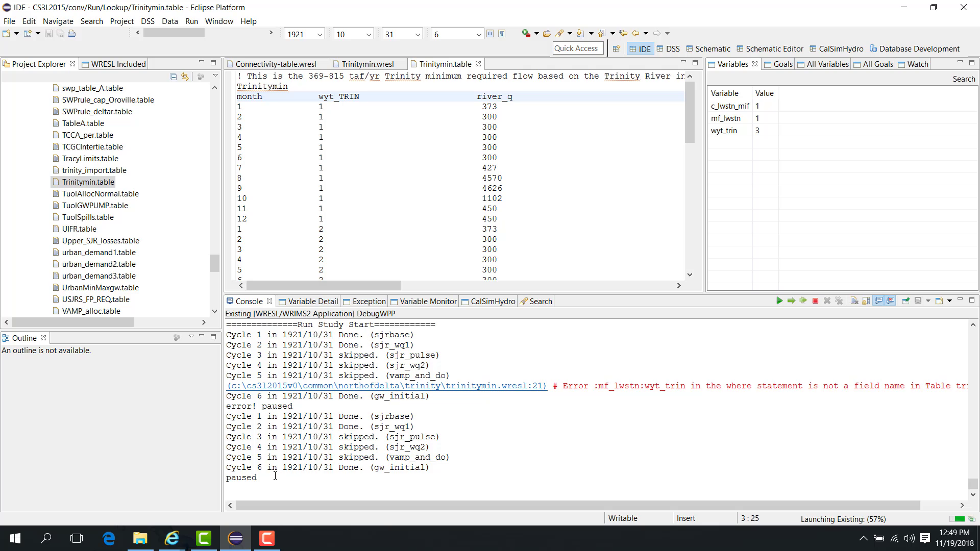Open the dropdown arrow beside Open Console
This screenshot has width=980, height=551.
click(x=949, y=301)
